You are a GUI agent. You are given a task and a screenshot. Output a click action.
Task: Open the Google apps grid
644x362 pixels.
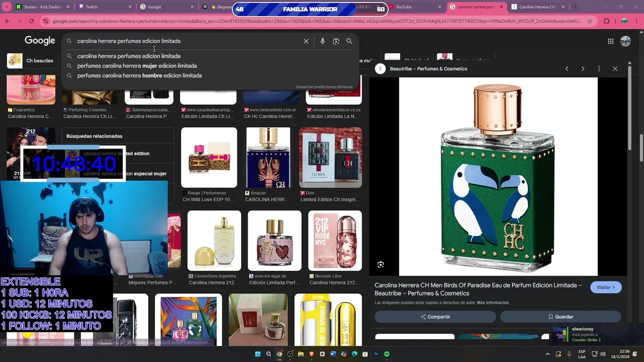pyautogui.click(x=610, y=41)
